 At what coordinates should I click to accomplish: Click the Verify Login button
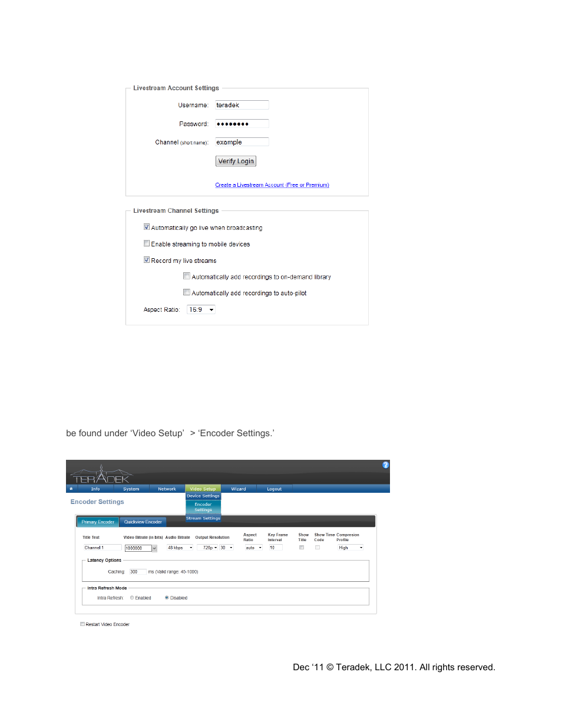pos(236,161)
